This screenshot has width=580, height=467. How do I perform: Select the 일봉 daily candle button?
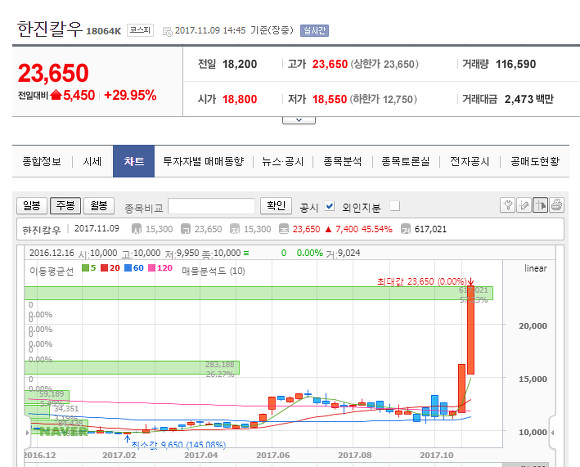point(32,205)
